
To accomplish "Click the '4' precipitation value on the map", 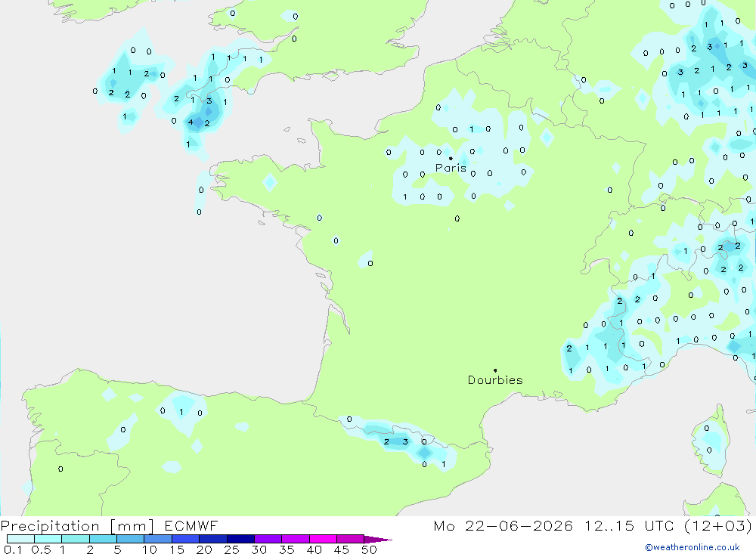I will pyautogui.click(x=191, y=122).
